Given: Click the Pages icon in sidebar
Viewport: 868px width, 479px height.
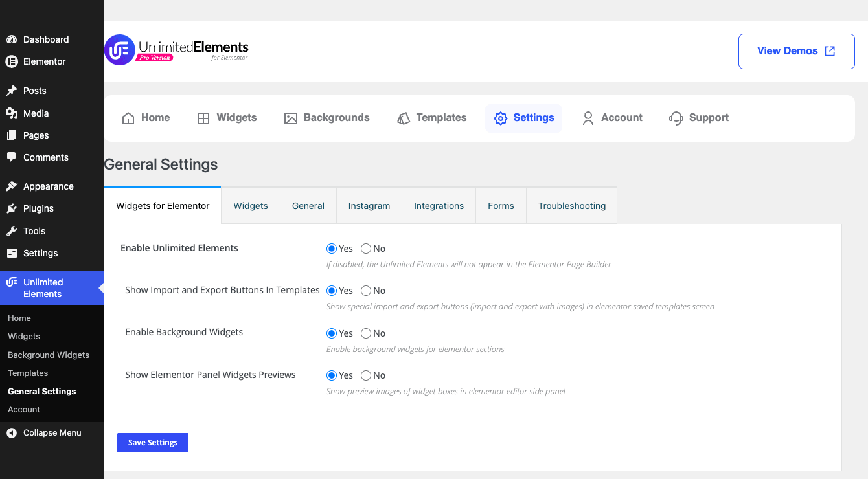Looking at the screenshot, I should click(x=12, y=135).
